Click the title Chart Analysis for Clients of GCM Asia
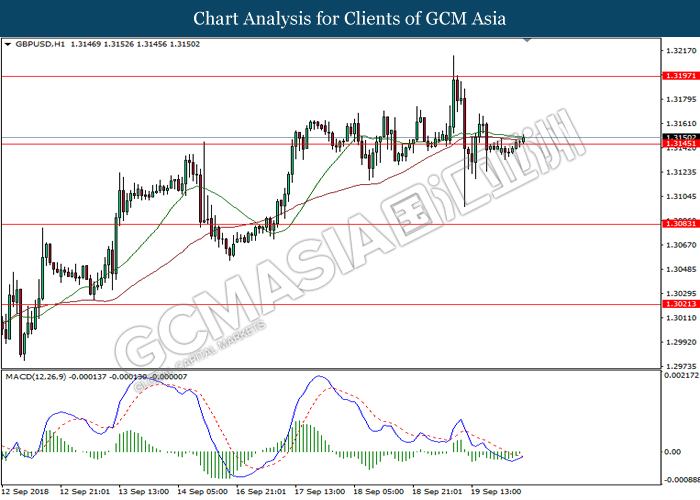 coord(350,19)
